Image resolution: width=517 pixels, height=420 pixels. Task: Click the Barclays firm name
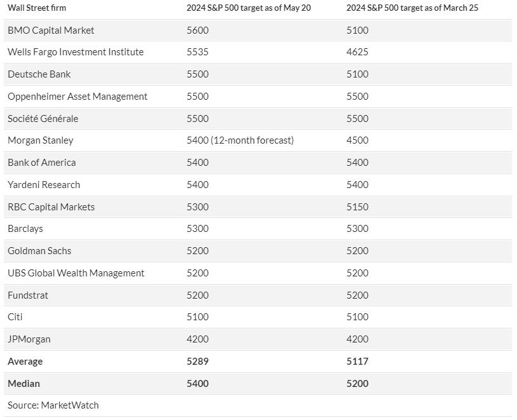point(25,229)
